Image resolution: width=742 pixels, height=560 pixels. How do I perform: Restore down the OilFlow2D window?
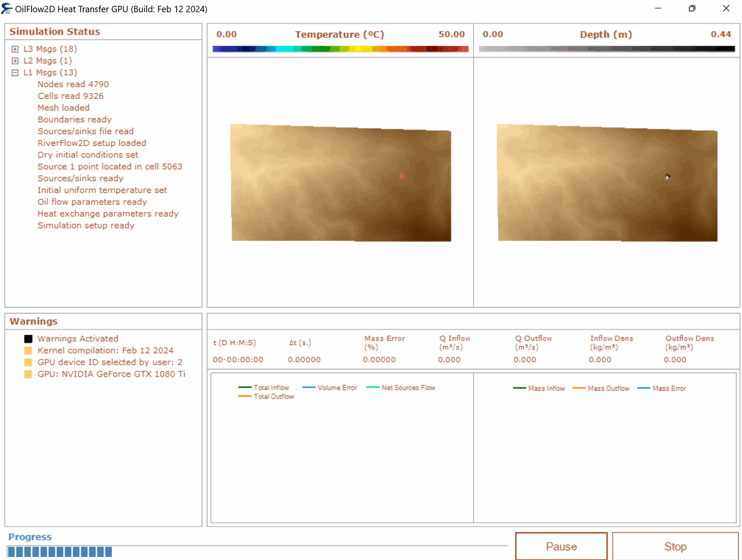692,8
